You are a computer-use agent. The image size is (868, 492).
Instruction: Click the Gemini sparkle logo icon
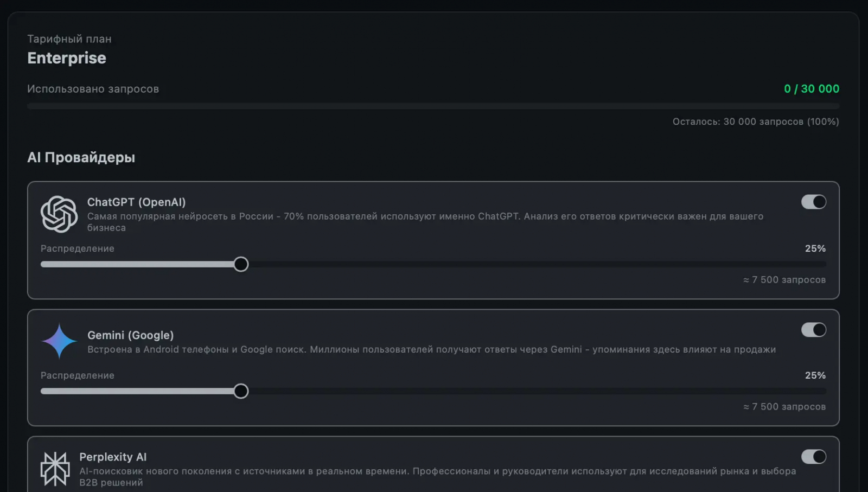(59, 341)
